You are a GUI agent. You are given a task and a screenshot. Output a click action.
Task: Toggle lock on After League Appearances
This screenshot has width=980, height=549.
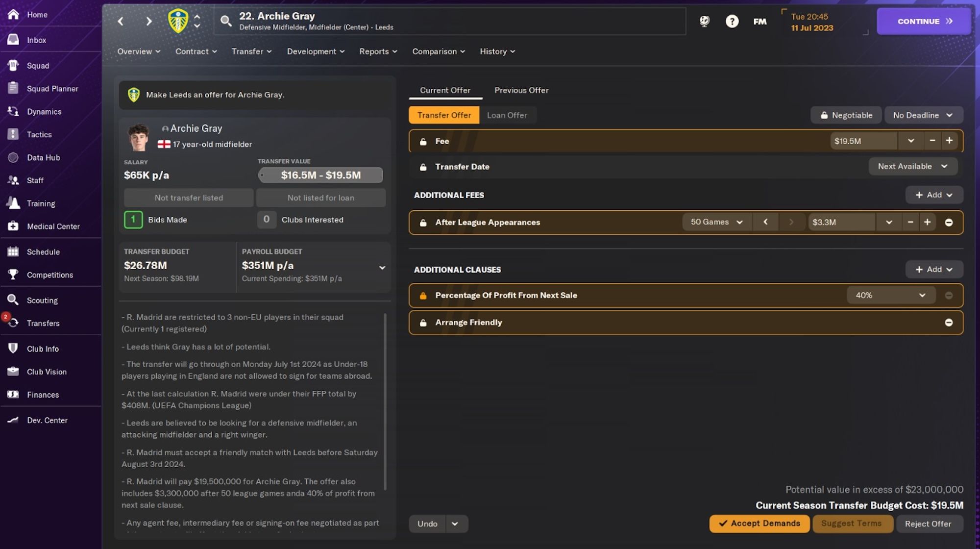[x=423, y=223]
